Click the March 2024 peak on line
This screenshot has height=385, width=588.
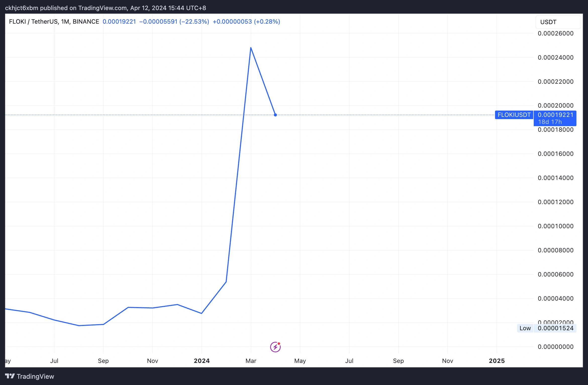[x=251, y=48]
